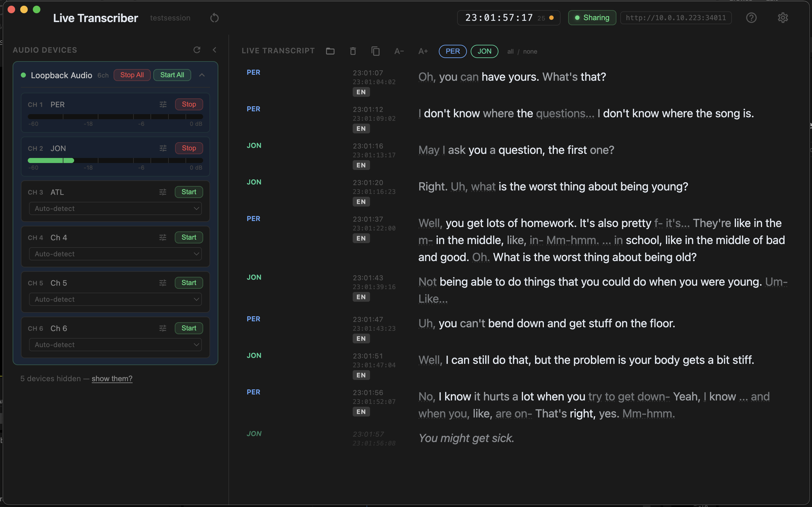
Task: Click the EN language badge under 23:01:51
Action: (361, 375)
